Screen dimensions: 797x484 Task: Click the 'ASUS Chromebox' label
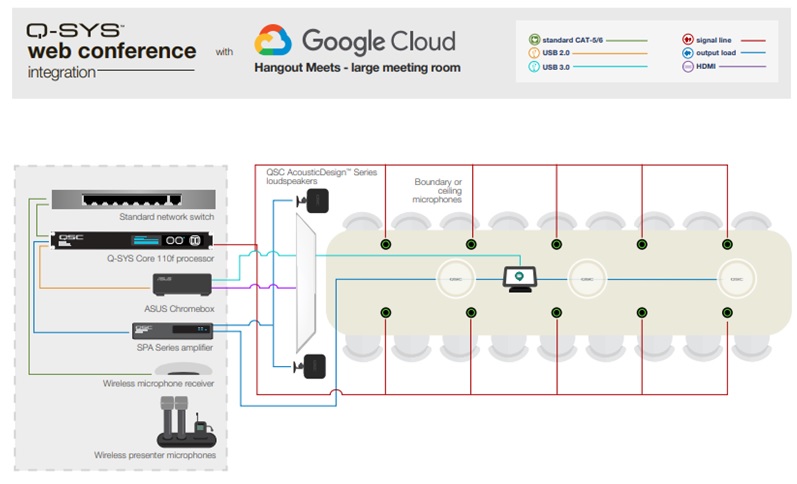(179, 309)
